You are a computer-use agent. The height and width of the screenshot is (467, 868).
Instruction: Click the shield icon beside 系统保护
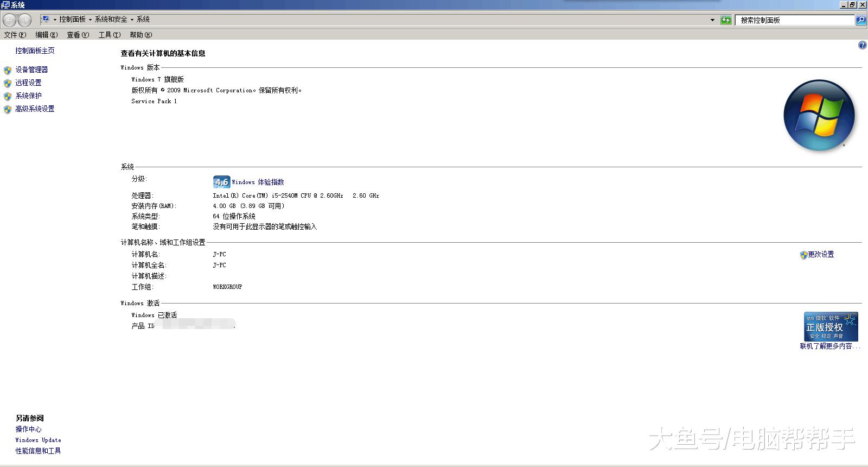pos(8,96)
